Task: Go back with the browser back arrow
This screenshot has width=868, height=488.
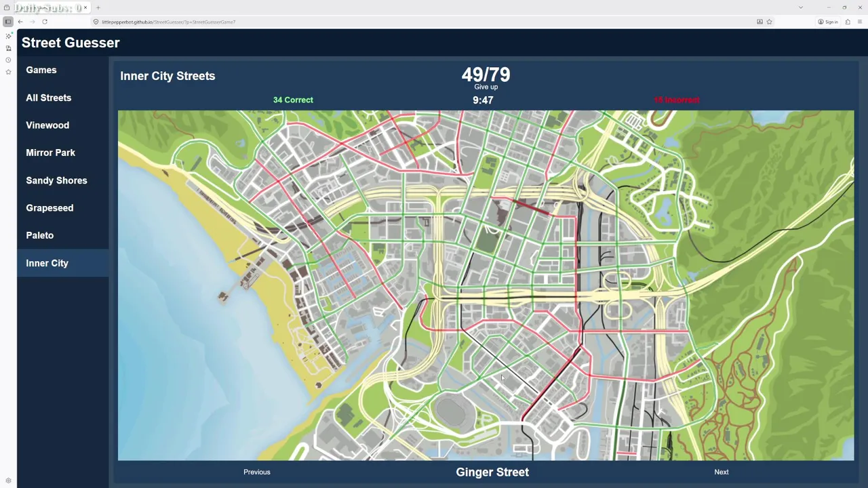Action: 20,22
